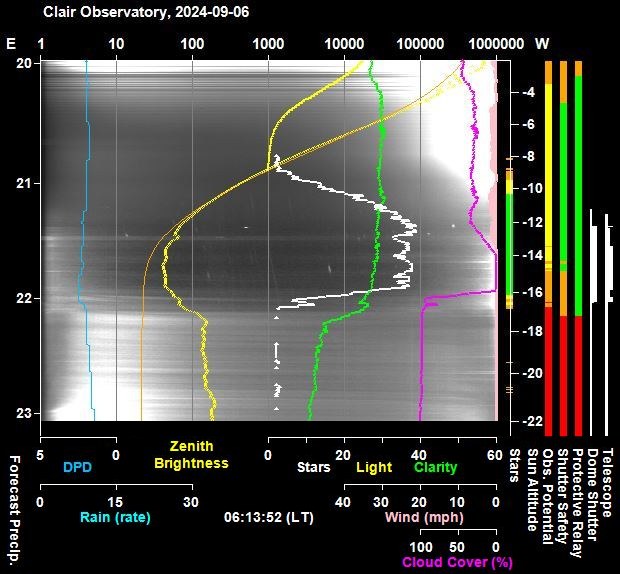Click the 'W' west marker label

[x=542, y=43]
